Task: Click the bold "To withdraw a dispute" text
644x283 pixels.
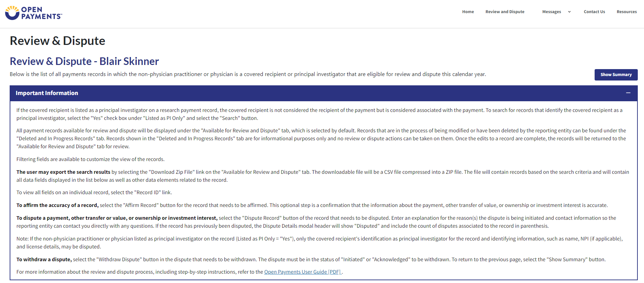Action: 44,260
